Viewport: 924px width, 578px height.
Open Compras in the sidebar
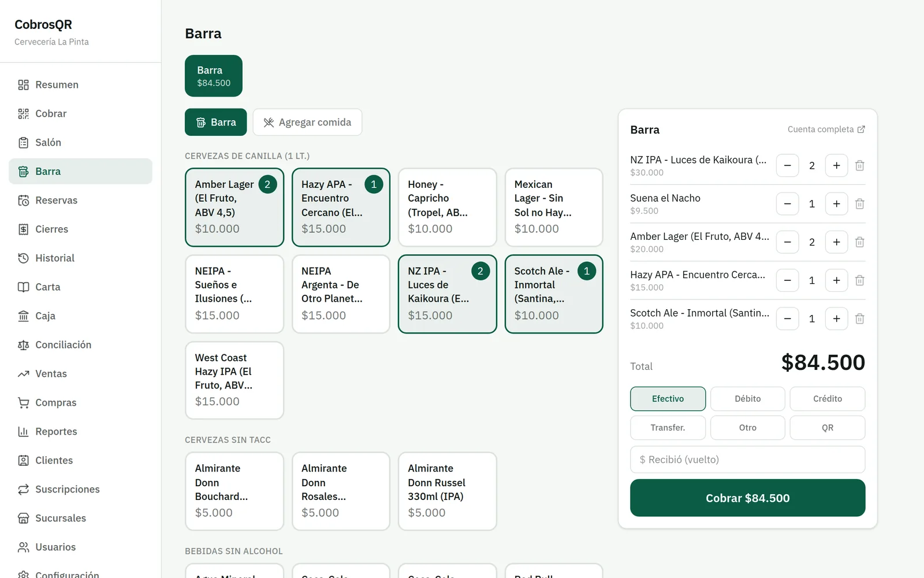[x=81, y=402]
